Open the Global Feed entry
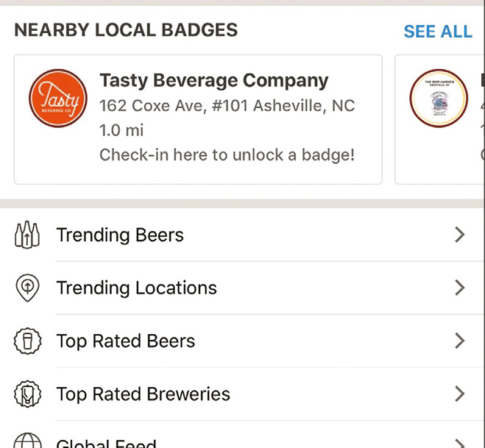This screenshot has height=448, width=485. click(x=107, y=444)
